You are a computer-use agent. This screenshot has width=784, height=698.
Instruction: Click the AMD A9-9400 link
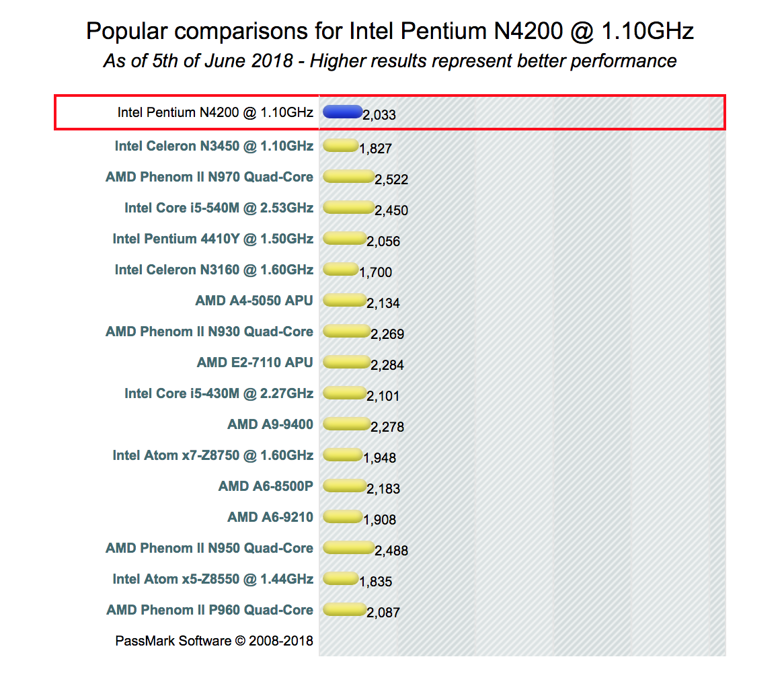pyautogui.click(x=270, y=424)
